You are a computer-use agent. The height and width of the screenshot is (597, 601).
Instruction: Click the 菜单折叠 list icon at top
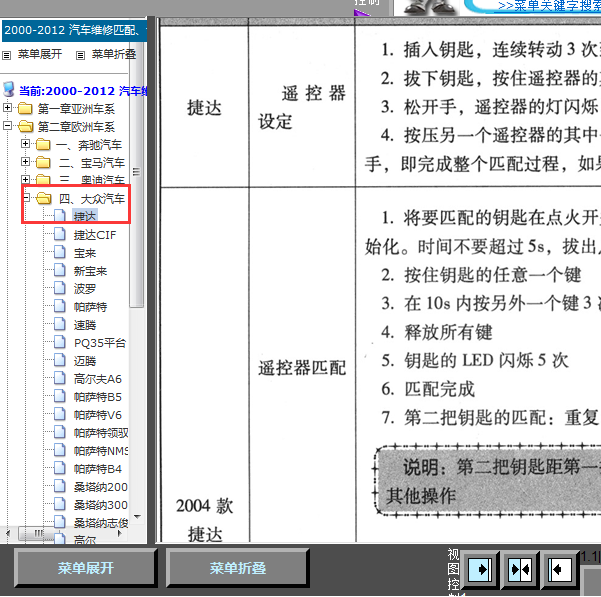click(80, 56)
